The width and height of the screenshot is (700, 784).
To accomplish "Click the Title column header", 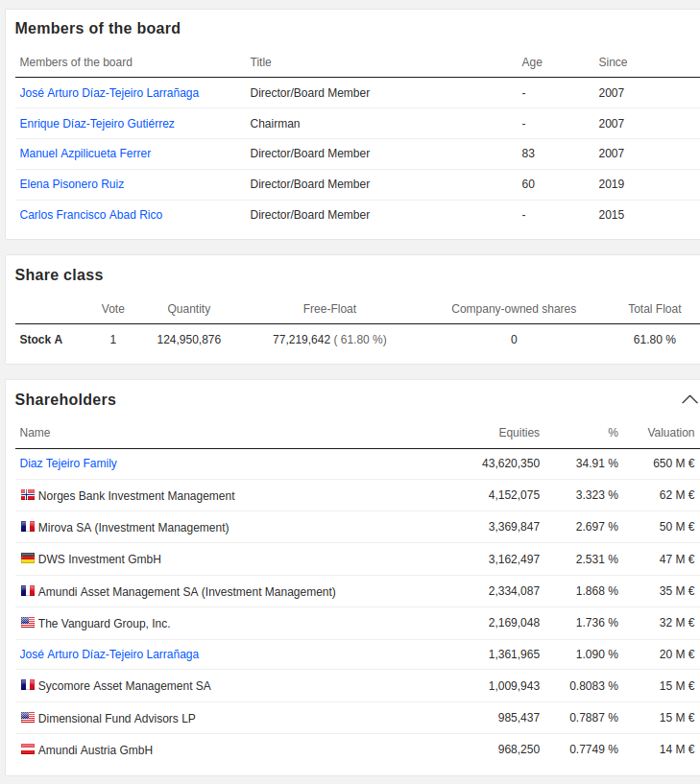I will point(260,62).
